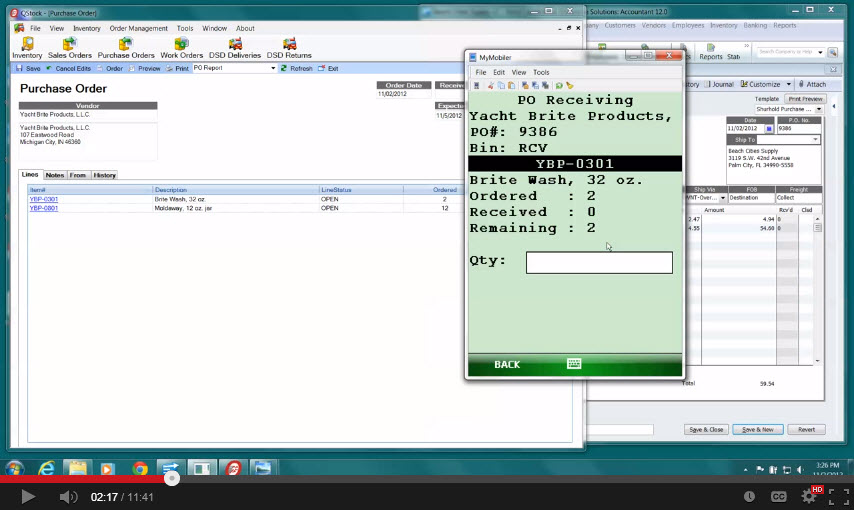Click MyMobiler refresh green arrow icon

tap(559, 86)
